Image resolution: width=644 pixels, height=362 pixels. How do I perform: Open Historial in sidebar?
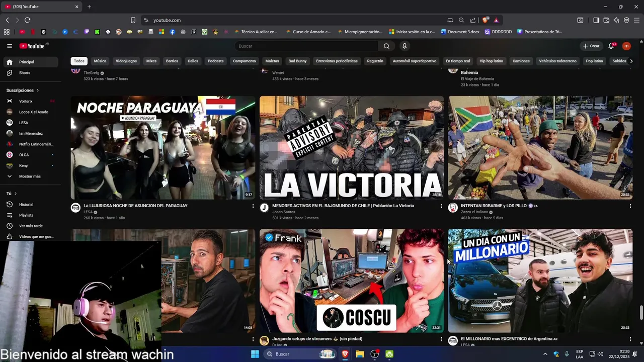click(30, 205)
